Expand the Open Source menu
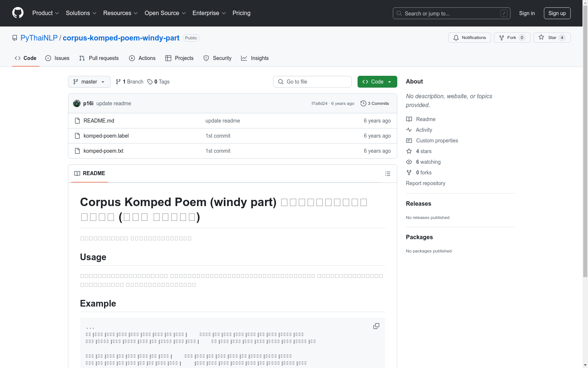 coord(165,13)
